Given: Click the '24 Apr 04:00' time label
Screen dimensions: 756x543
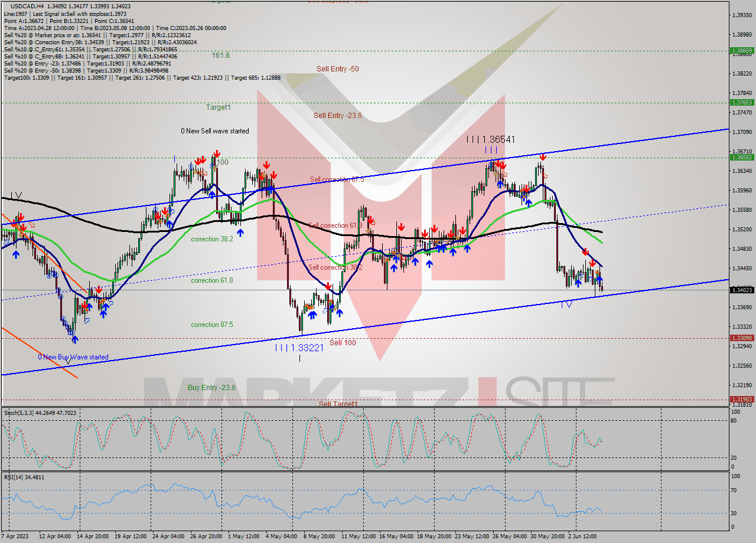Looking at the screenshot, I should 168,537.
